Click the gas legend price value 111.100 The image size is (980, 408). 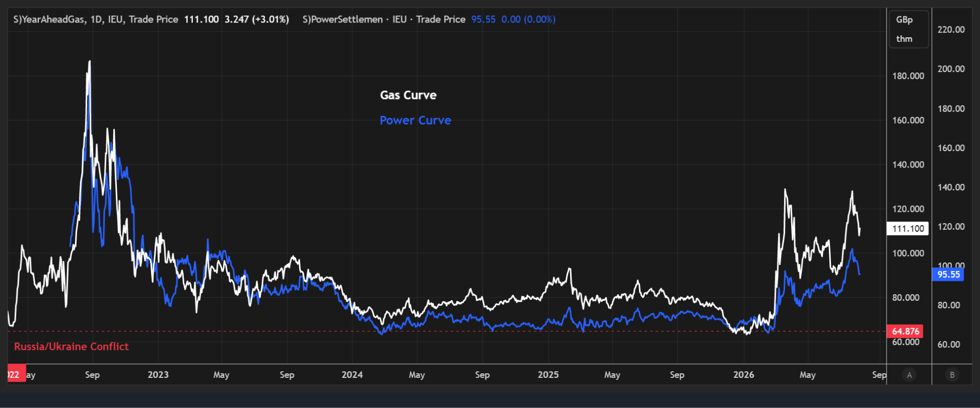coord(201,19)
